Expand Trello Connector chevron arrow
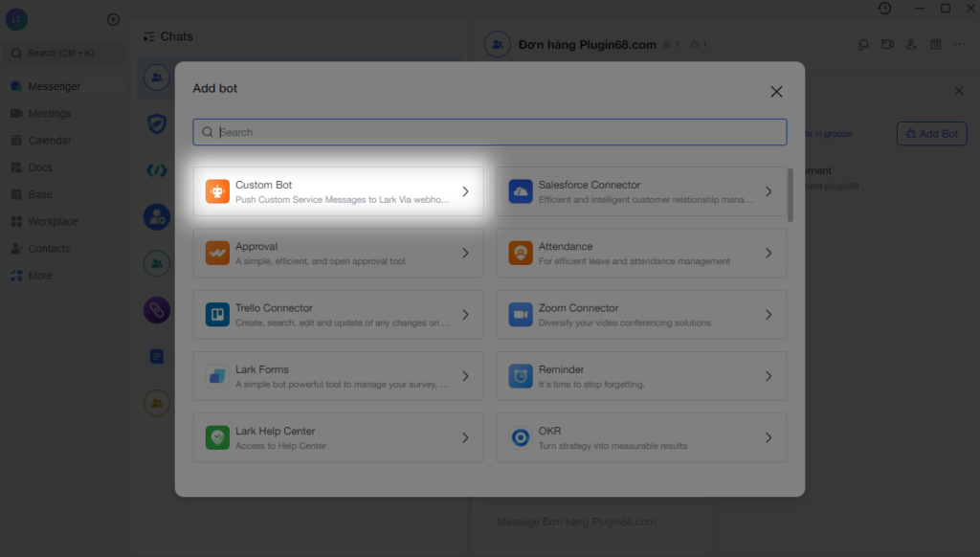The height and width of the screenshot is (557, 980). [466, 315]
